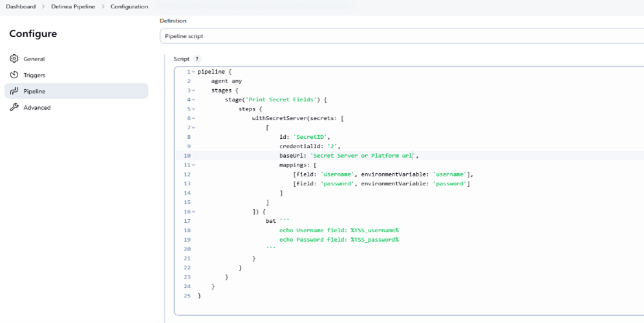Collapse the withSecretServer block on line 6
The image size is (644, 323).
[x=193, y=118]
